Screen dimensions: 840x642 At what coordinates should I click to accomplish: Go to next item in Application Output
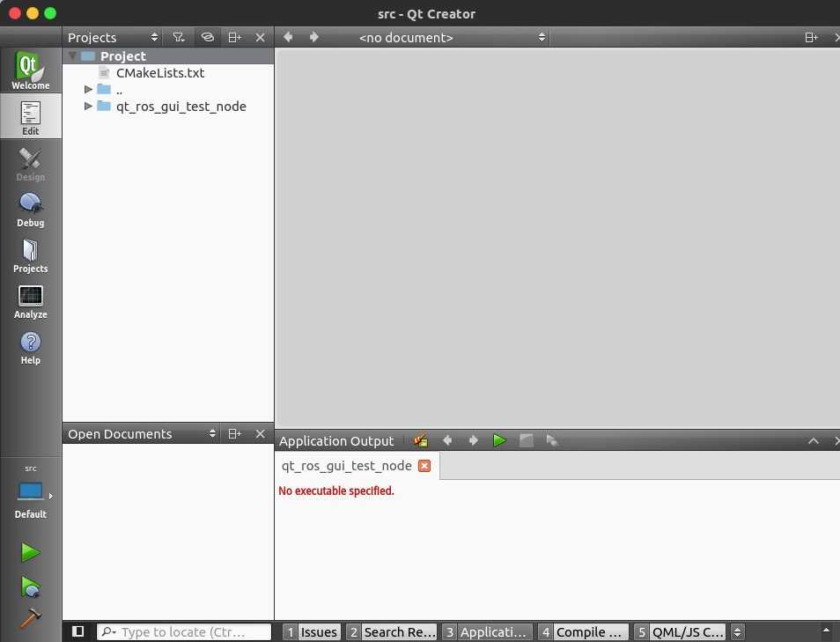(x=473, y=440)
